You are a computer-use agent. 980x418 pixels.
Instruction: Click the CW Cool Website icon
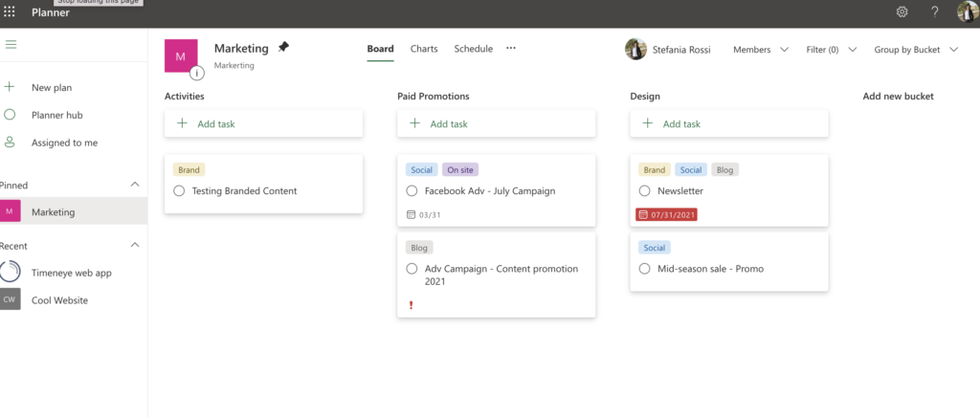[10, 299]
